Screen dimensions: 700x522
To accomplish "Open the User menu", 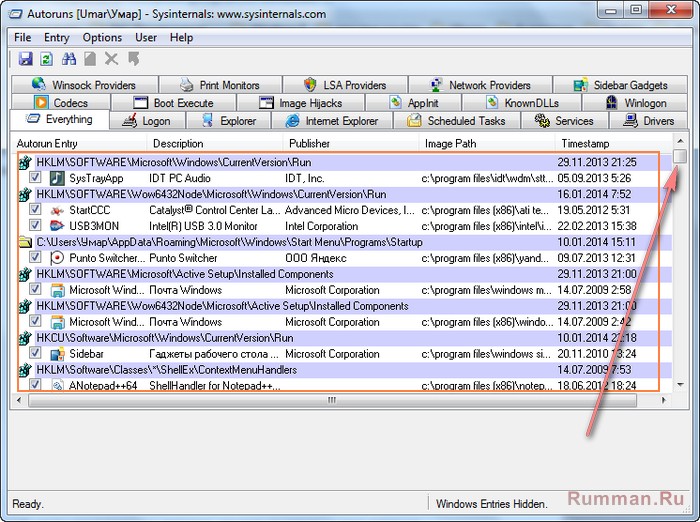I will pyautogui.click(x=146, y=37).
